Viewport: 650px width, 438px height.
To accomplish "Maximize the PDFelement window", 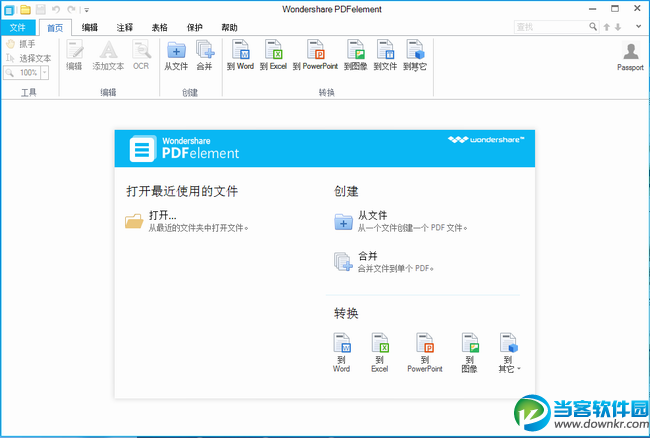I will tap(615, 9).
